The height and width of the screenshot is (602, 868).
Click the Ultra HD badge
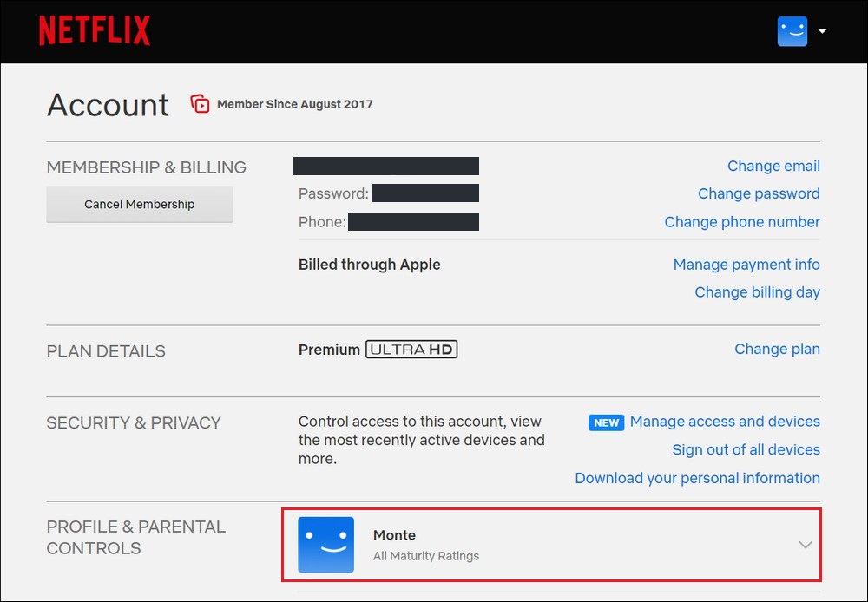pos(411,350)
